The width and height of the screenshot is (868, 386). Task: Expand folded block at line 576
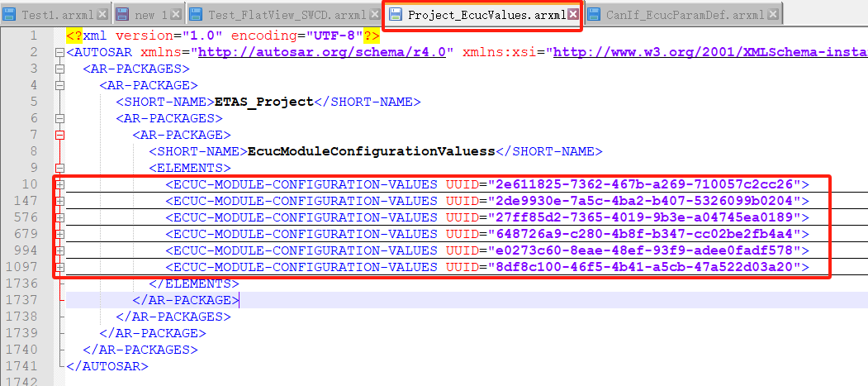59,217
